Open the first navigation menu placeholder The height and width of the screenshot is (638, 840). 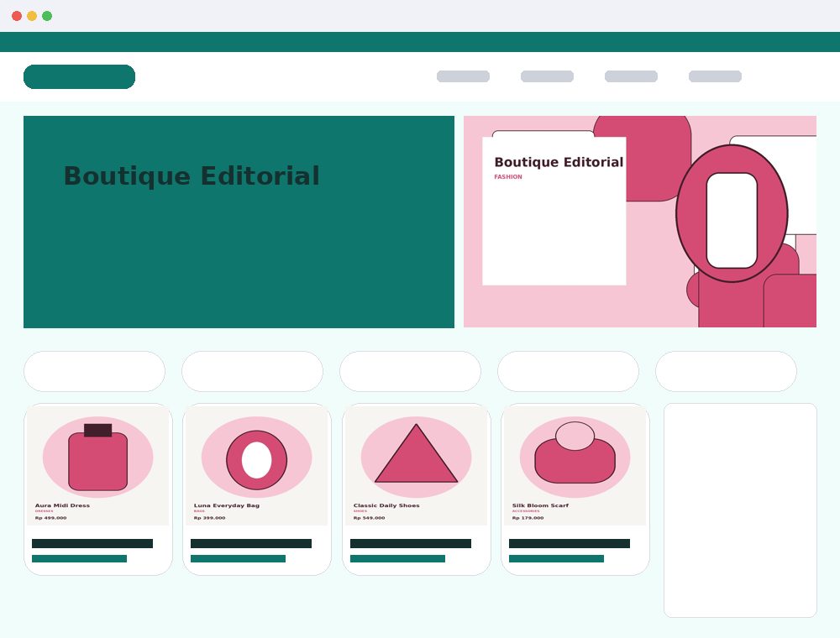[x=464, y=76]
